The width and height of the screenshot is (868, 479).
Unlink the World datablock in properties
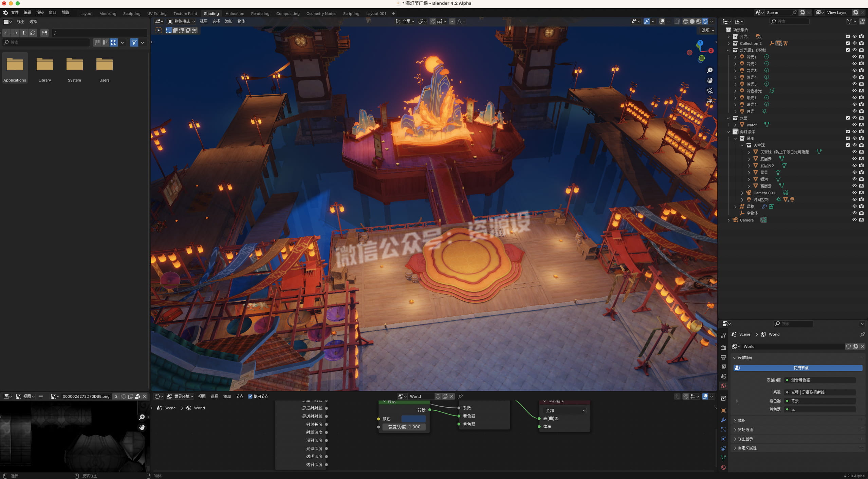pyautogui.click(x=862, y=347)
